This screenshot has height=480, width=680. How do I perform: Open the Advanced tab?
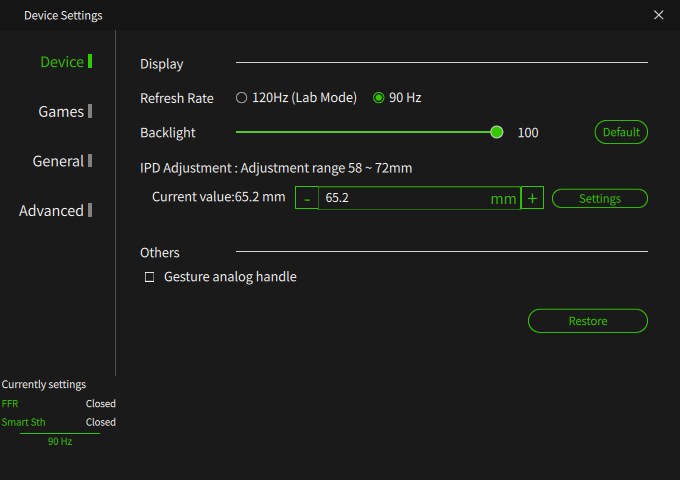[51, 211]
